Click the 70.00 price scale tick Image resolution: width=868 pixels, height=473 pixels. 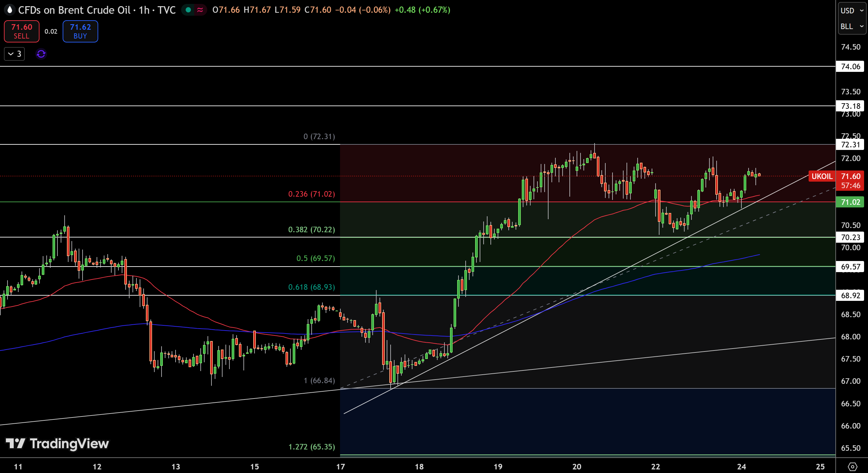(x=850, y=248)
